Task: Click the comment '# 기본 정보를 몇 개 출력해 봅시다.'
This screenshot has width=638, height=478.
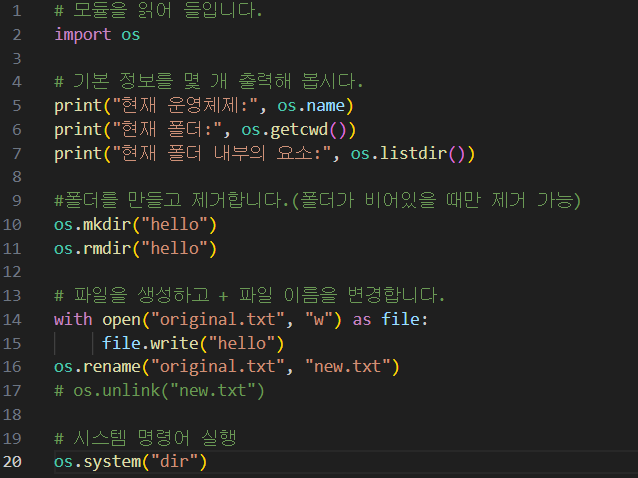Action: [x=208, y=82]
